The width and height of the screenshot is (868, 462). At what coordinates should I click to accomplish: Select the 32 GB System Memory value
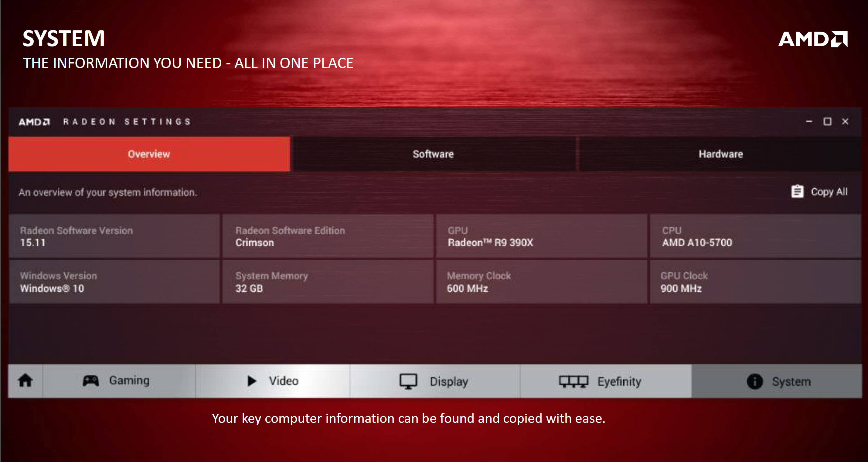coord(249,288)
